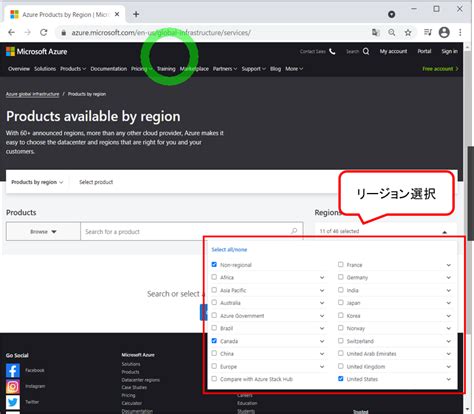Screen dimensions: 474x414
Task: Open the Browse products dropdown
Action: point(43,231)
